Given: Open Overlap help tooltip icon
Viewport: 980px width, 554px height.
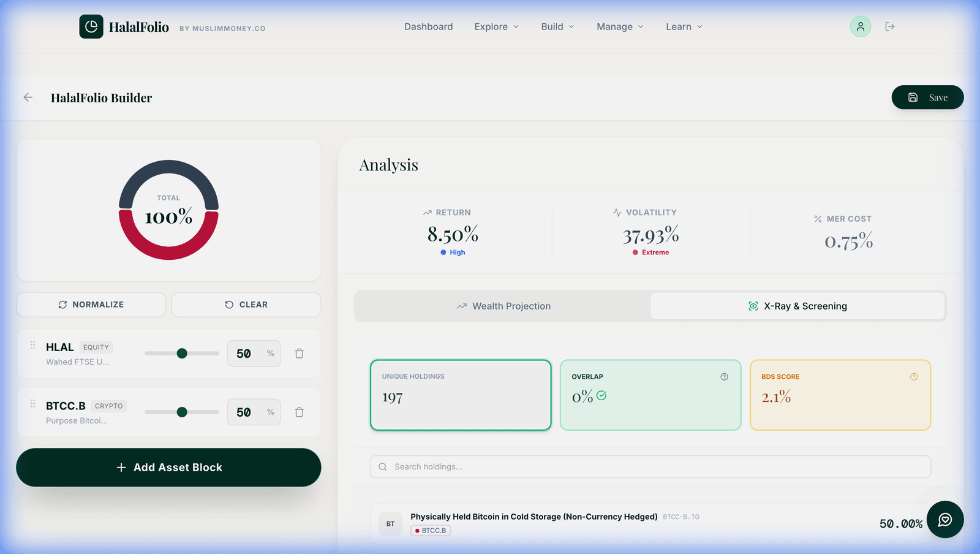Looking at the screenshot, I should (725, 377).
